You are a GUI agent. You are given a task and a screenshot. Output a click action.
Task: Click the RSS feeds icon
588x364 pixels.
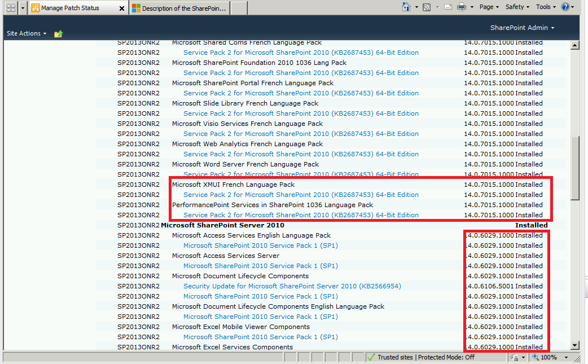427,7
